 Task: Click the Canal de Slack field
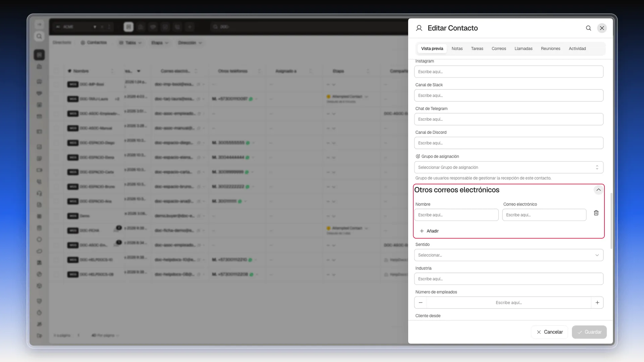pos(508,96)
